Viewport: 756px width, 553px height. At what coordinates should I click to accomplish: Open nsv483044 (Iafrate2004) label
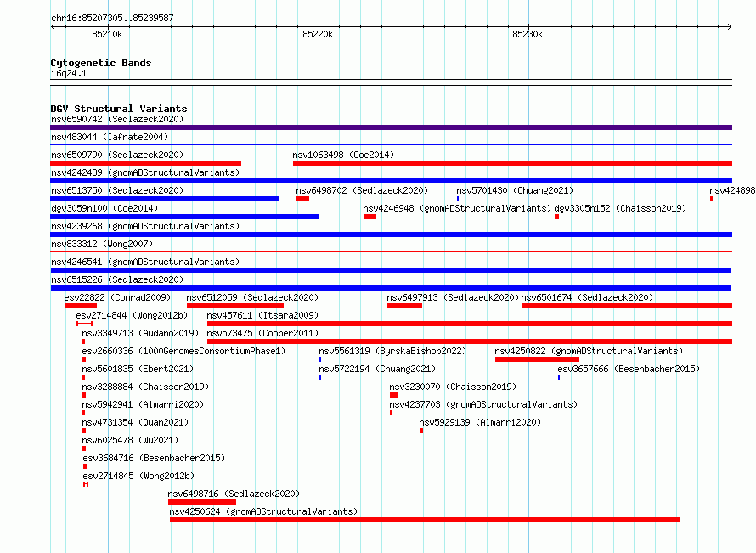coord(110,137)
